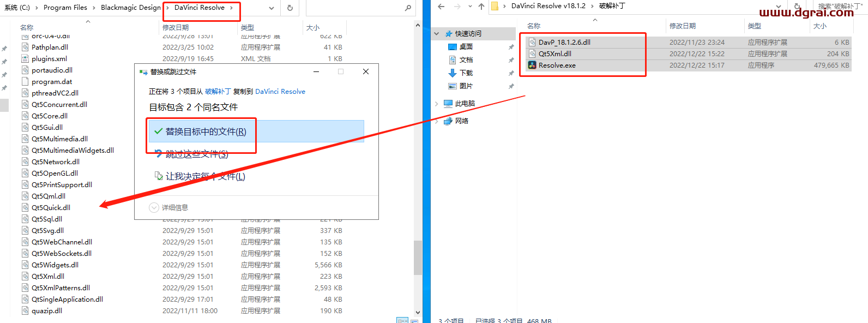Click the DavP_18.1.2.6.dll file icon
The width and height of the screenshot is (868, 323).
click(532, 42)
